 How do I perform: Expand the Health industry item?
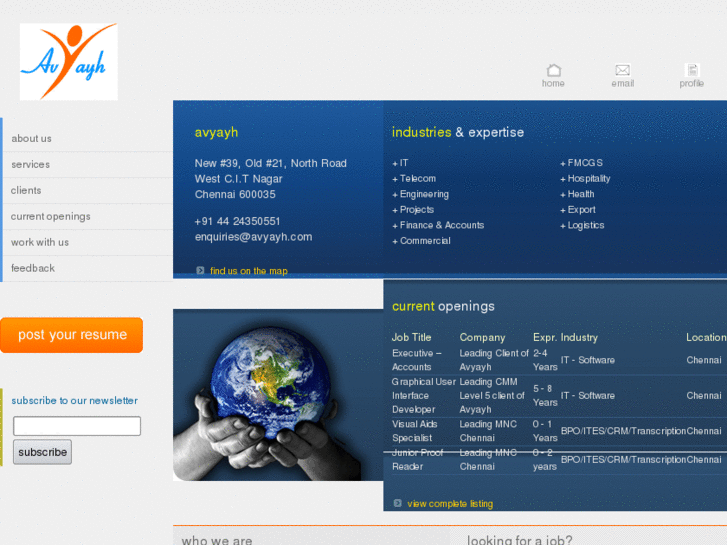tap(577, 194)
